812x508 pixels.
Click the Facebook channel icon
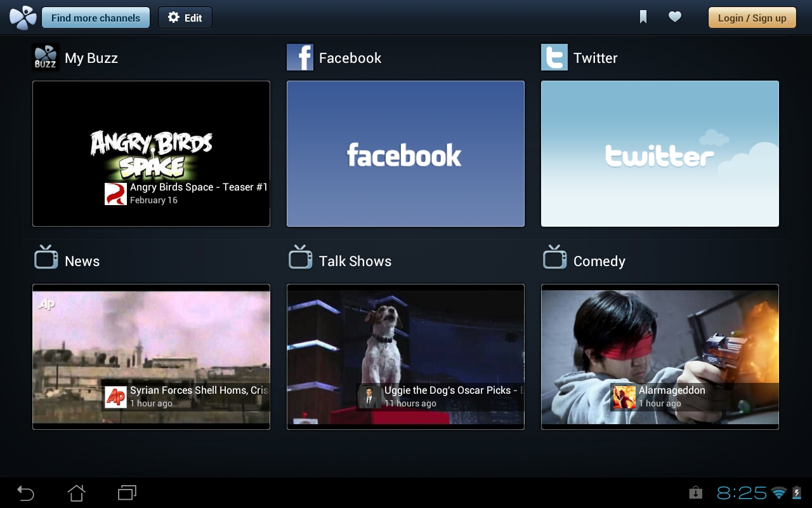coord(300,57)
